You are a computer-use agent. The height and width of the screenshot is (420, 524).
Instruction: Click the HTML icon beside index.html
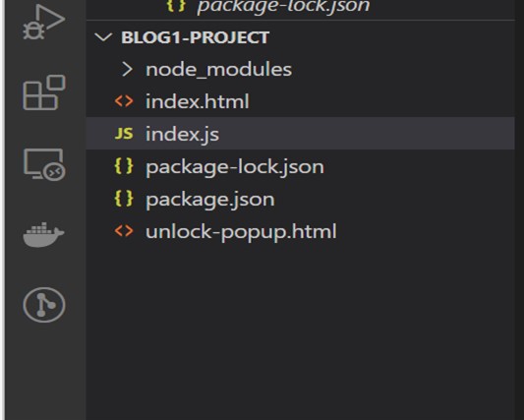point(124,101)
